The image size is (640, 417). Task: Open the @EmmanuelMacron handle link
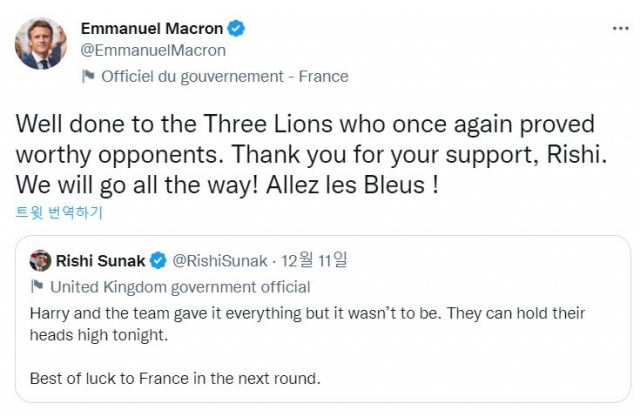point(153,51)
